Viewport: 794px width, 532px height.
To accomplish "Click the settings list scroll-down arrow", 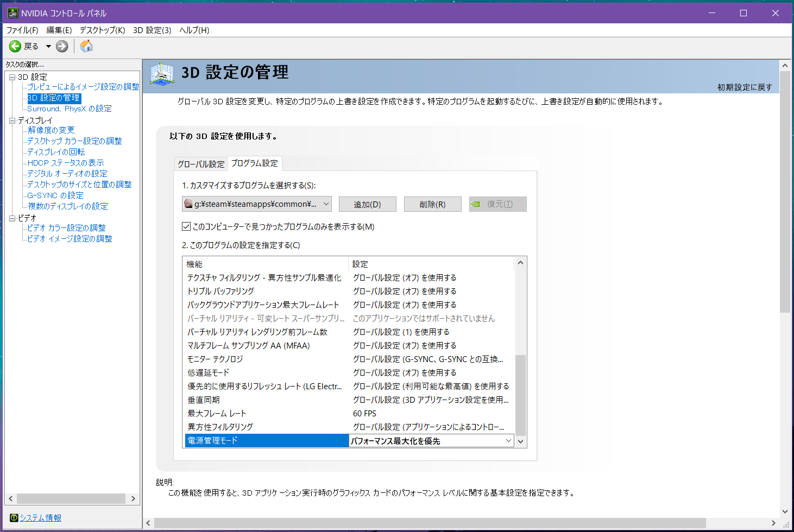I will click(520, 441).
